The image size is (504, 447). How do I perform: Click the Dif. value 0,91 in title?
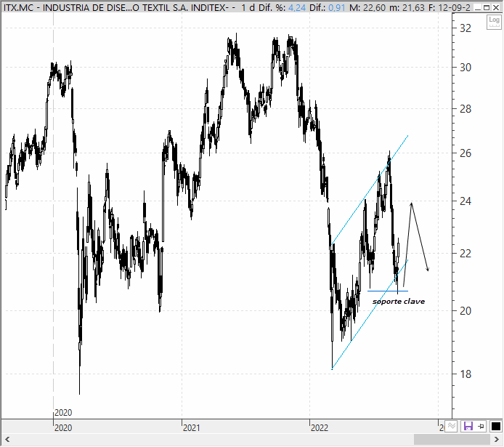pos(337,7)
